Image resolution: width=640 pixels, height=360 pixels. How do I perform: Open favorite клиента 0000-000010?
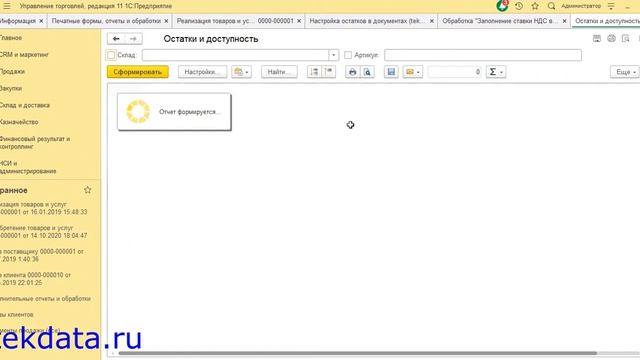pyautogui.click(x=36, y=279)
